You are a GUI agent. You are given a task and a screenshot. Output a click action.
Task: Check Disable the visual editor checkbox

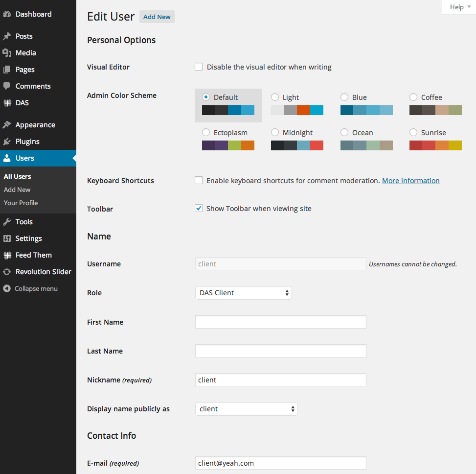[x=199, y=67]
